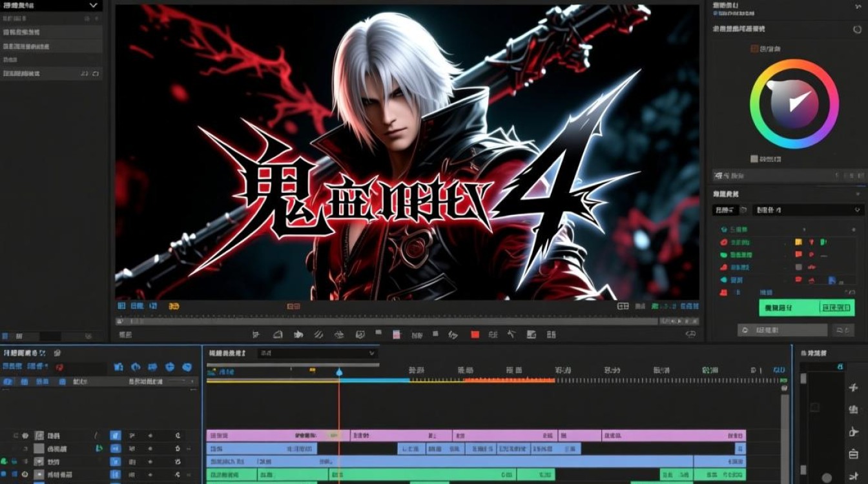Click the top icon in the far-right tool strip

854,387
